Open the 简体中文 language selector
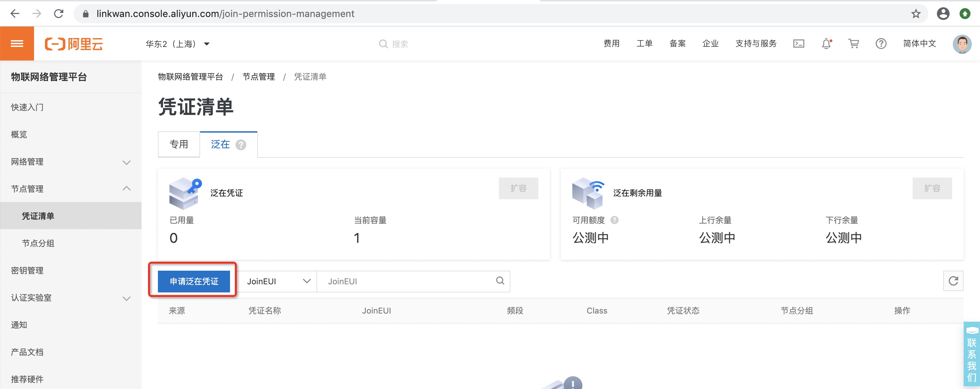Image resolution: width=980 pixels, height=389 pixels. (x=919, y=44)
